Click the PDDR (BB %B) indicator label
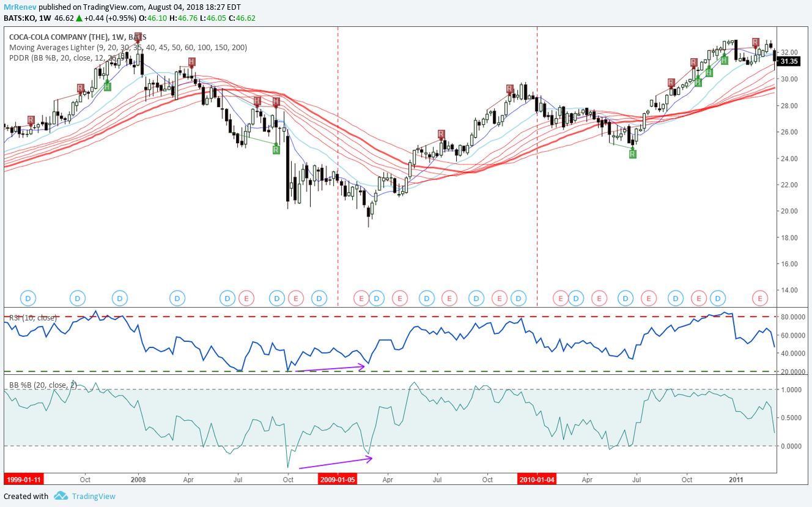This screenshot has height=507, width=812. tap(69, 58)
